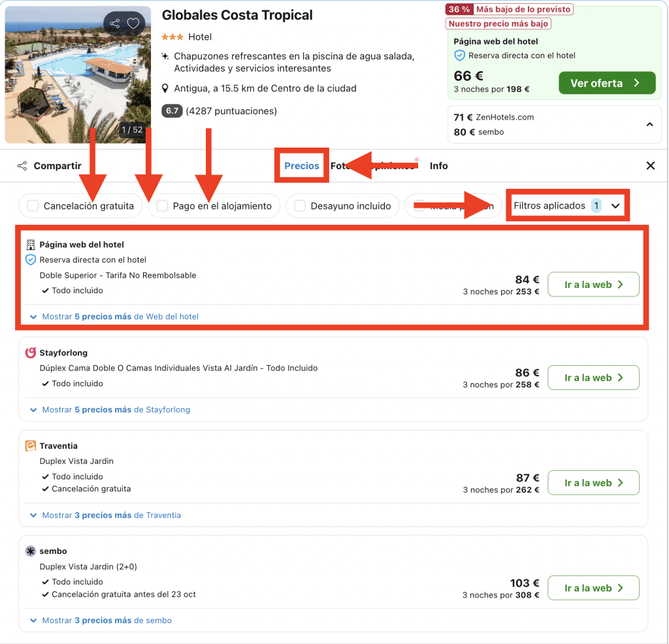
Task: Click the location pin icon
Action: point(166,89)
